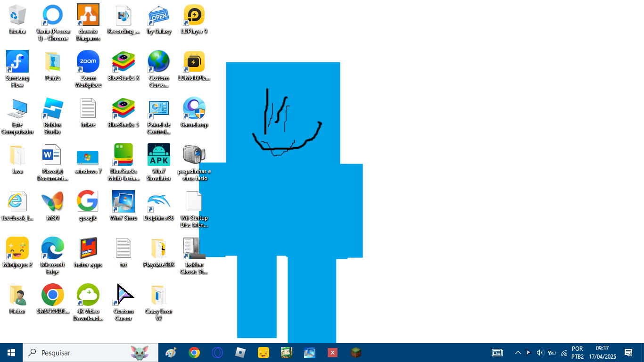Launch the Dolphin x86 shortcut
This screenshot has width=644, height=362.
(x=159, y=206)
